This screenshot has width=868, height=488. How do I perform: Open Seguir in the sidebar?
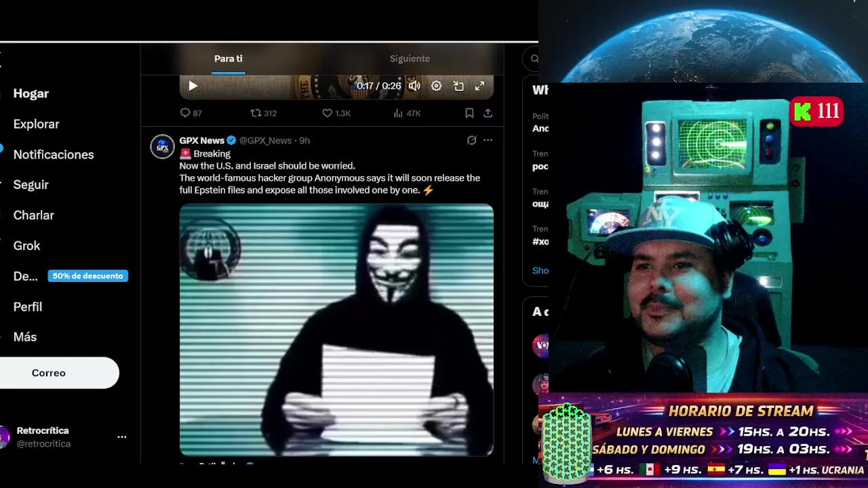[31, 184]
